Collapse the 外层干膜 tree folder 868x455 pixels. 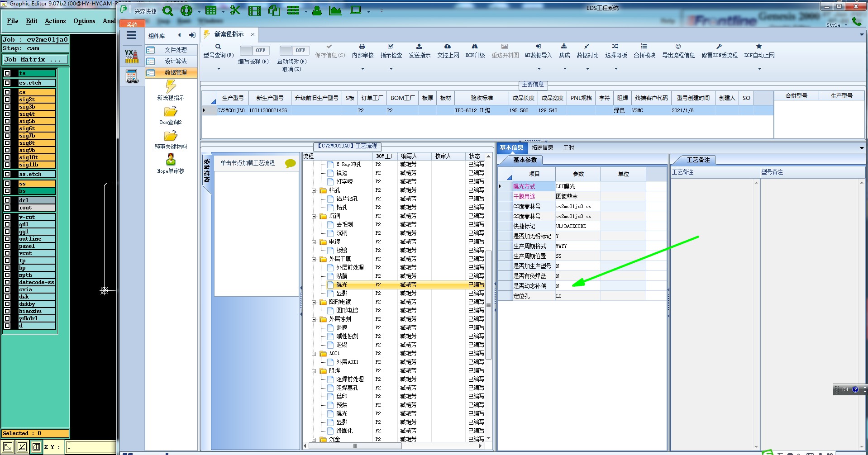(314, 259)
